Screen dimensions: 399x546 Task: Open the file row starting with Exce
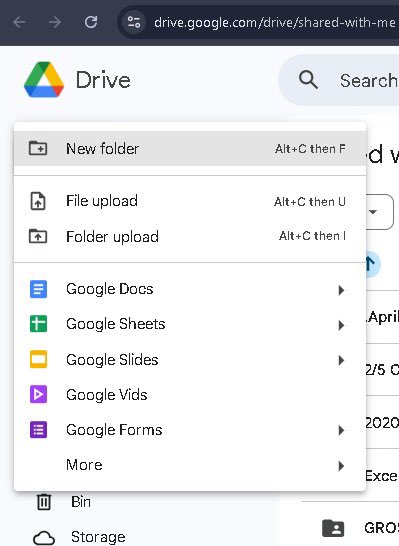point(383,476)
